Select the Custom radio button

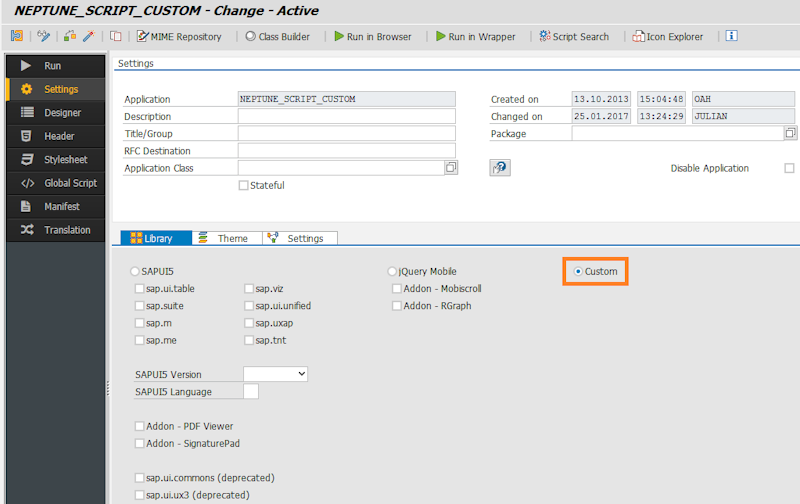(x=578, y=271)
